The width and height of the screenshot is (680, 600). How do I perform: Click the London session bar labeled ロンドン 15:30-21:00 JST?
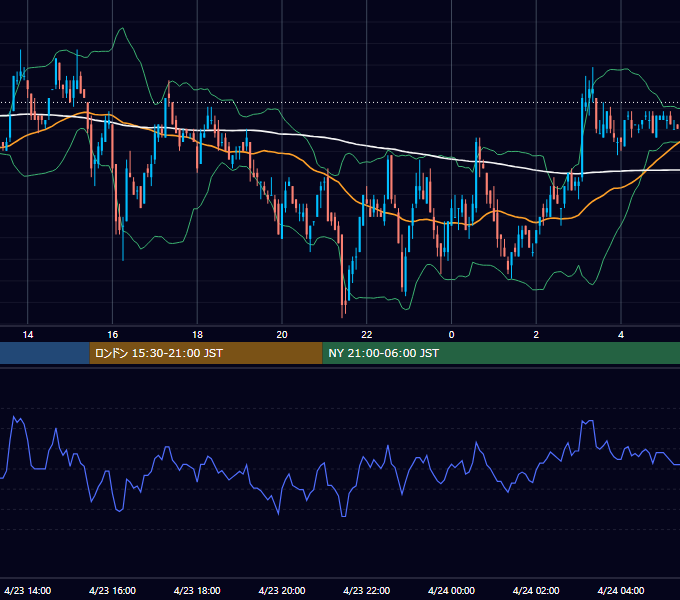[x=206, y=353]
